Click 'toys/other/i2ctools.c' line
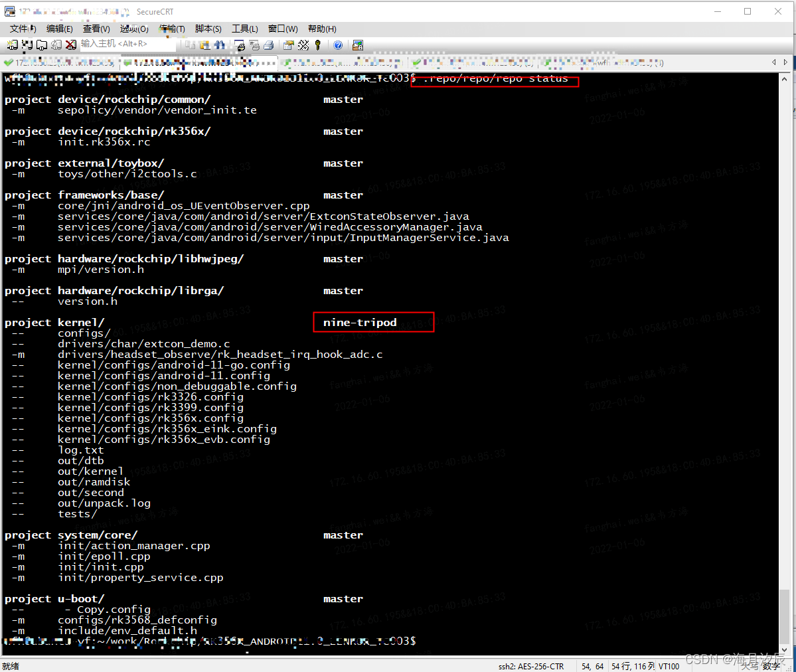Screen dimensions: 796x672 click(x=127, y=174)
